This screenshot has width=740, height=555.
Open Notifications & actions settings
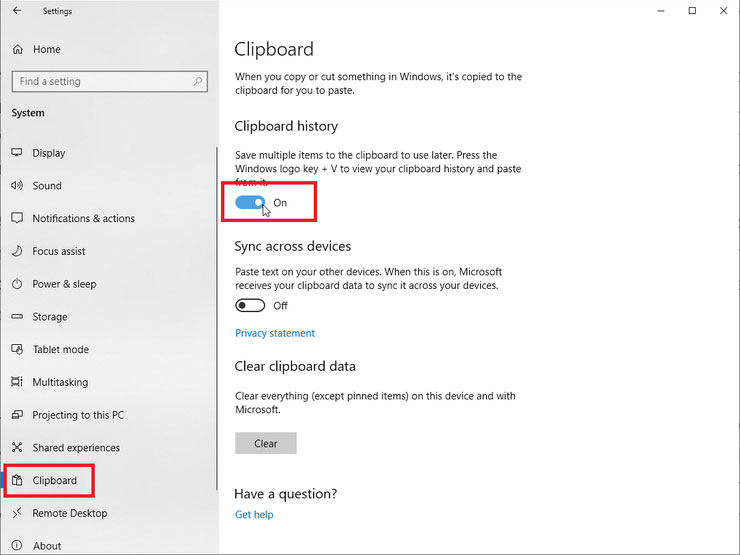[84, 218]
